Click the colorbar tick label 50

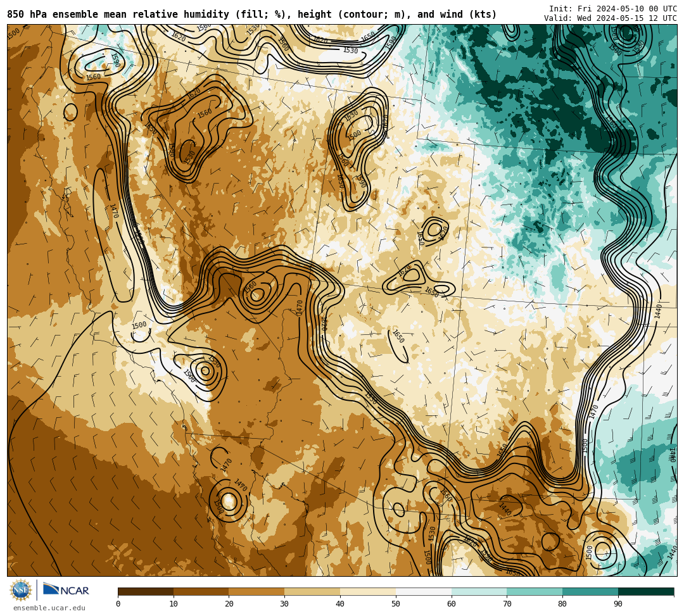[396, 604]
